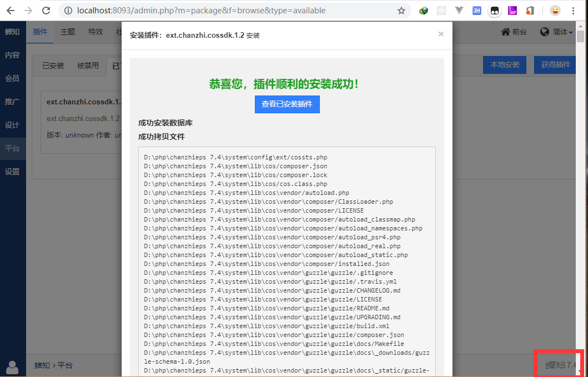Reload the page with refresh icon
This screenshot has height=377, width=588.
[x=46, y=11]
